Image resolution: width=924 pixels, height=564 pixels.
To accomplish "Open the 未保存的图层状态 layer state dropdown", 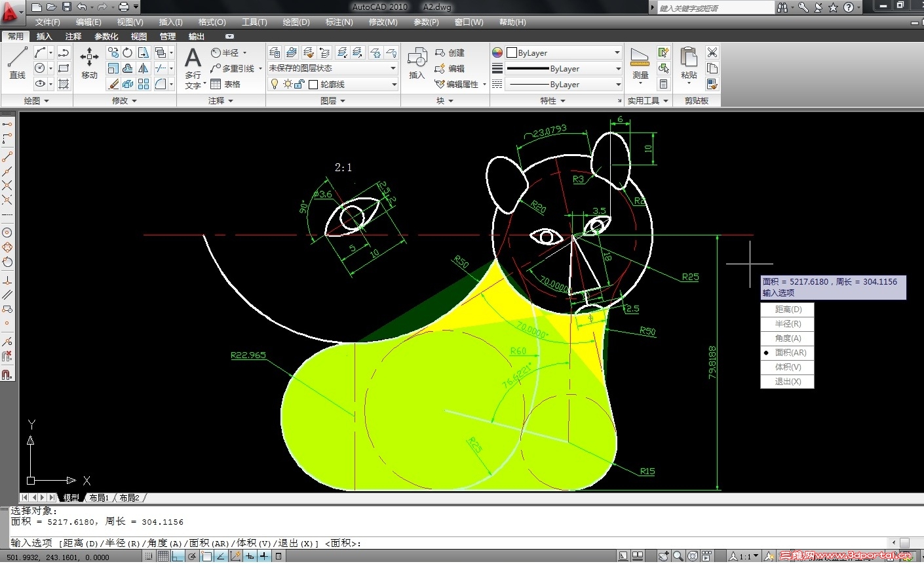I will (x=332, y=68).
